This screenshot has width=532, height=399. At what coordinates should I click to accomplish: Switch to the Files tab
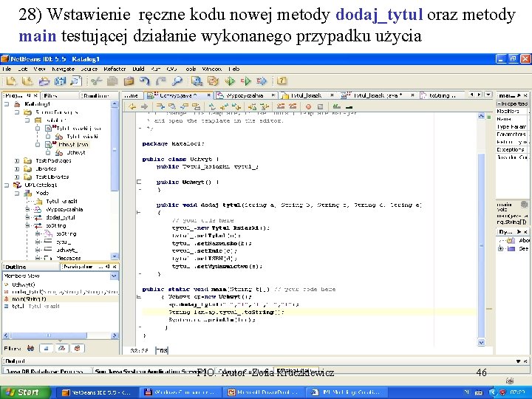52,95
